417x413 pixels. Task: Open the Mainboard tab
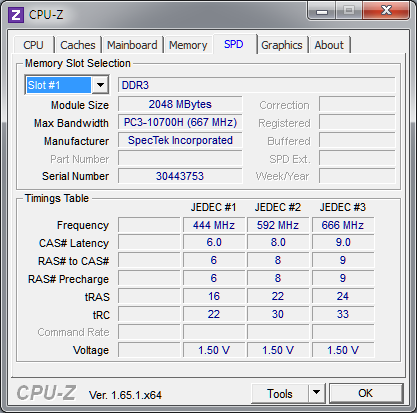[x=132, y=45]
